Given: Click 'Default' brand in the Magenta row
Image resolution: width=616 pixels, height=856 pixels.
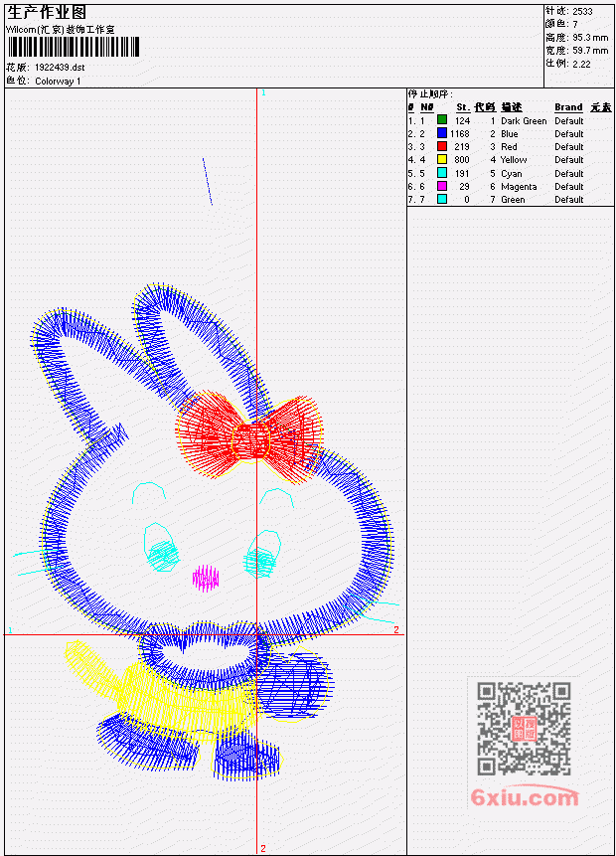Looking at the screenshot, I should coord(569,187).
